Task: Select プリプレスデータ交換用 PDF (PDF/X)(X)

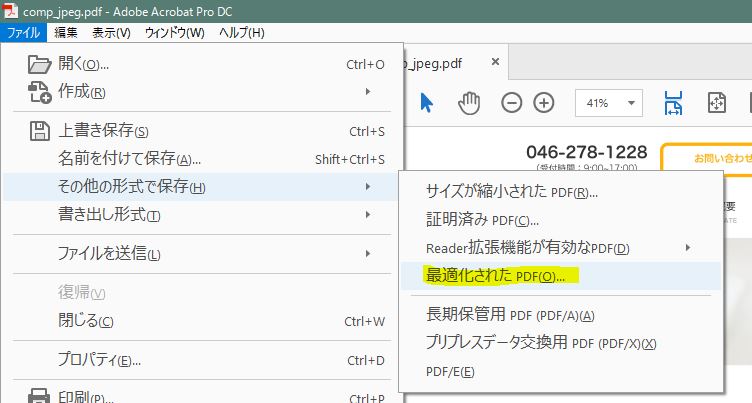Action: [561, 343]
